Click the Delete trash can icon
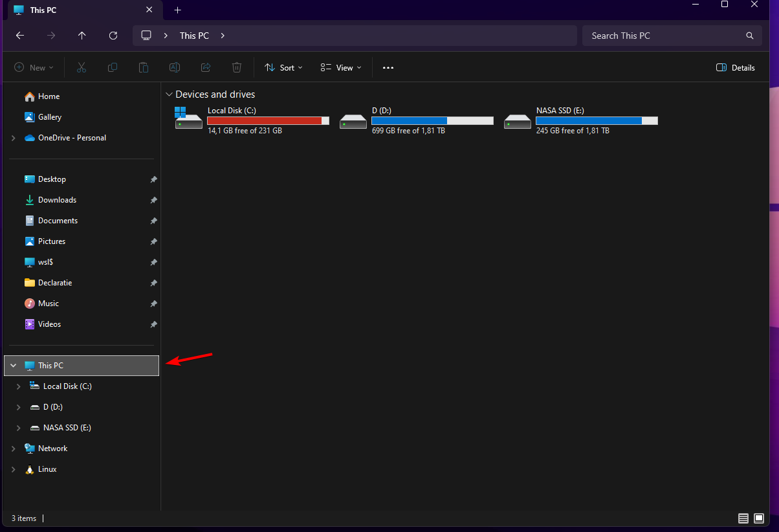The image size is (779, 532). pos(237,67)
